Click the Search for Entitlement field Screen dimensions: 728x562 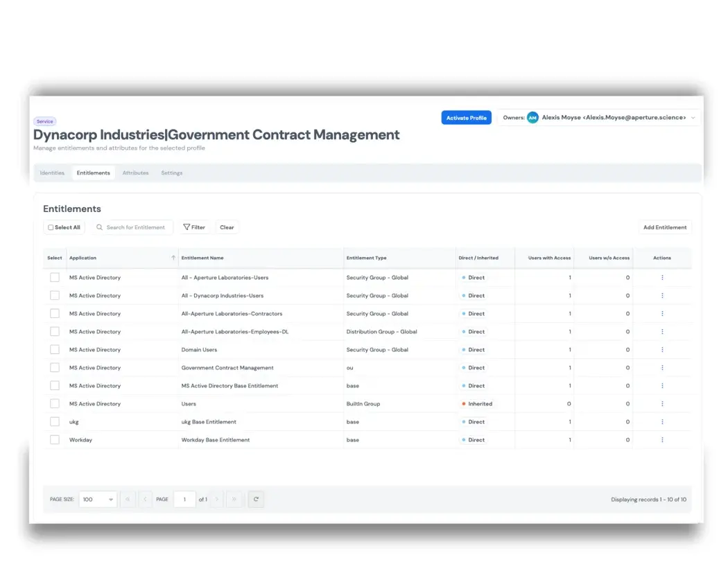135,227
